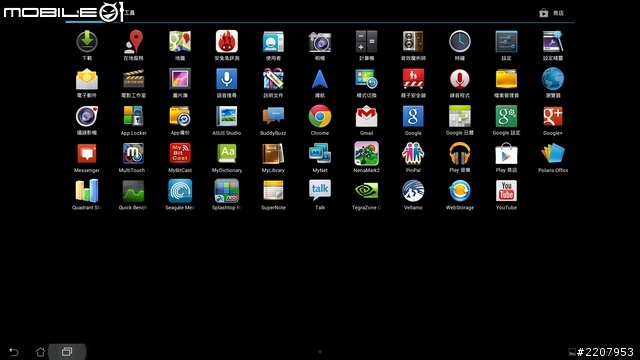Open the Clock (時鐘) app
Screen dimensions: 640x360
coord(460,42)
